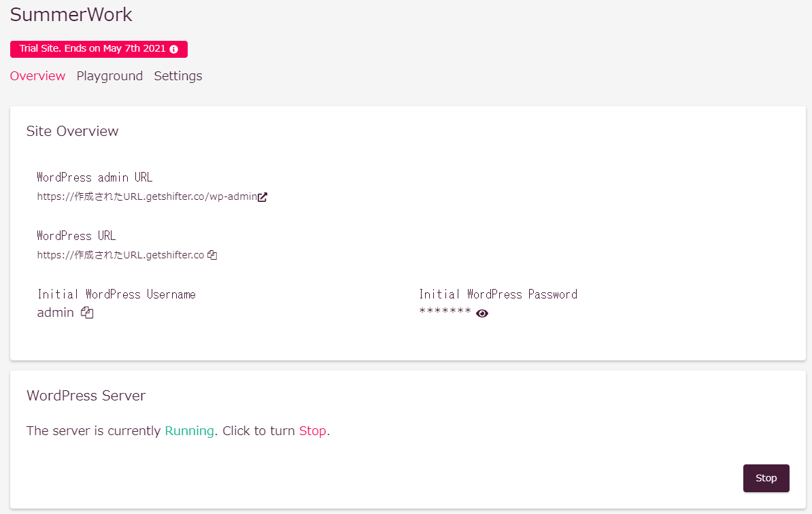Copy the admin username

click(87, 313)
